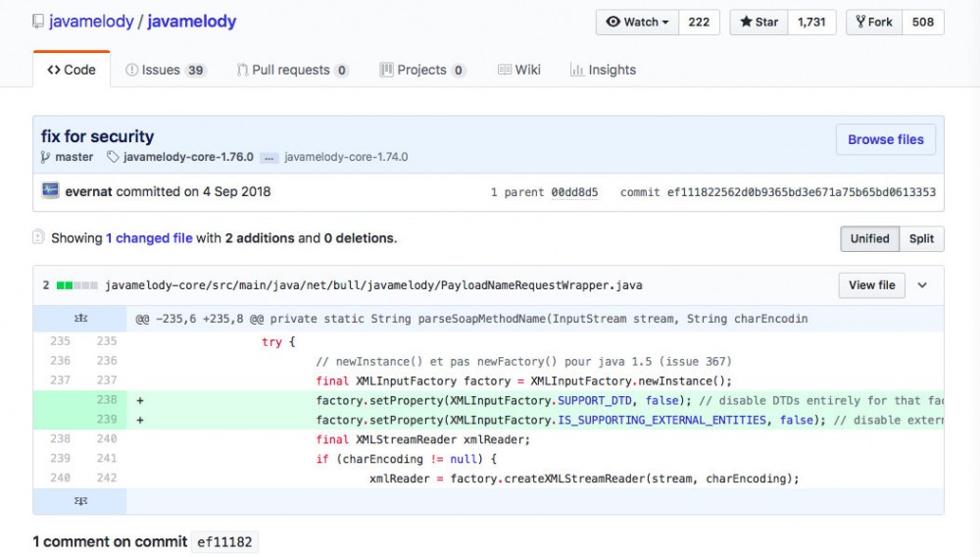Open the Projects tab
The height and width of the screenshot is (557, 980).
[422, 70]
